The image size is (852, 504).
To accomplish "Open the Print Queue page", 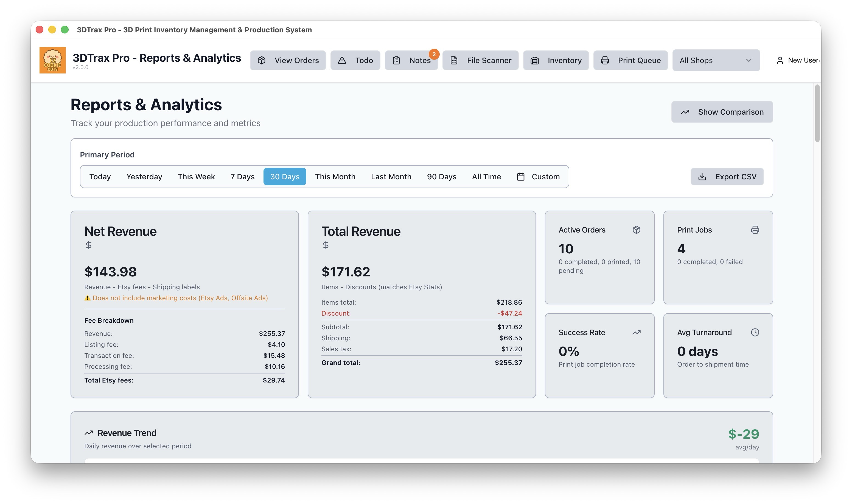I will (x=630, y=60).
